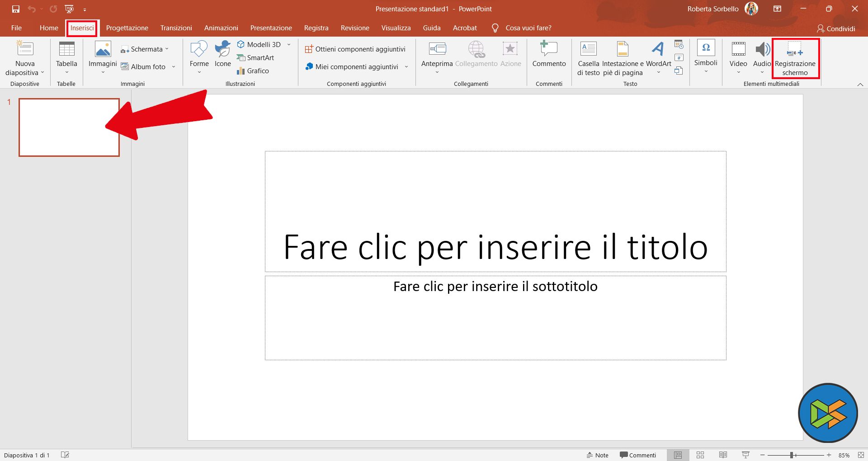Click the Registrazione schermo icon
868x461 pixels.
click(795, 49)
